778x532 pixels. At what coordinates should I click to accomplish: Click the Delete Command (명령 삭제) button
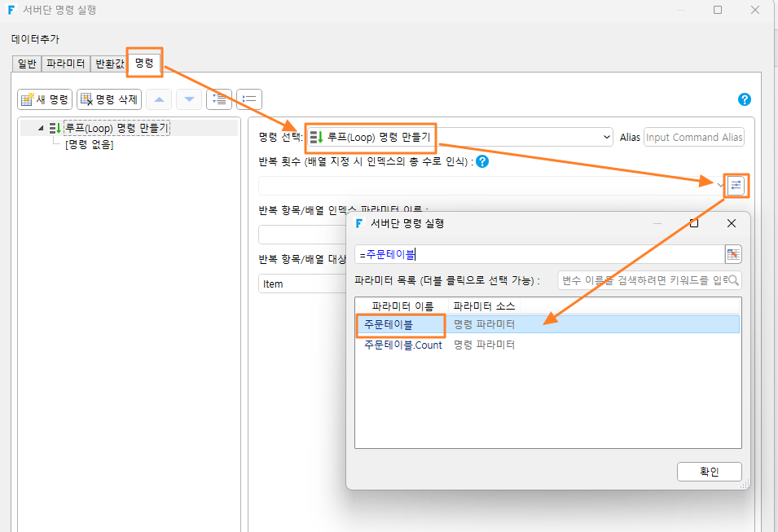tap(109, 99)
